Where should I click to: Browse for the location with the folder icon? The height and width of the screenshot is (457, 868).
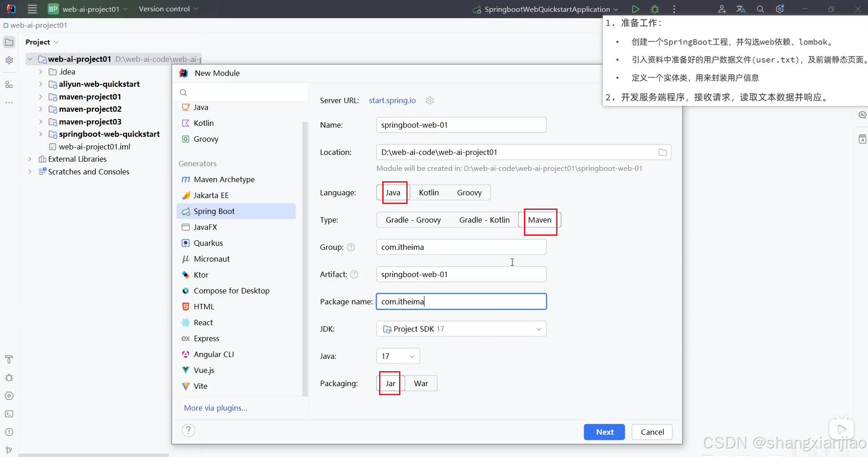[x=663, y=152]
